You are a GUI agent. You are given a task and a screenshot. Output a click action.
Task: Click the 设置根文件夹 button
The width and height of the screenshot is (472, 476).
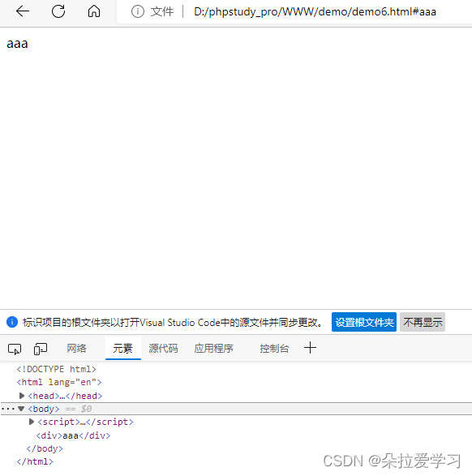pyautogui.click(x=364, y=322)
